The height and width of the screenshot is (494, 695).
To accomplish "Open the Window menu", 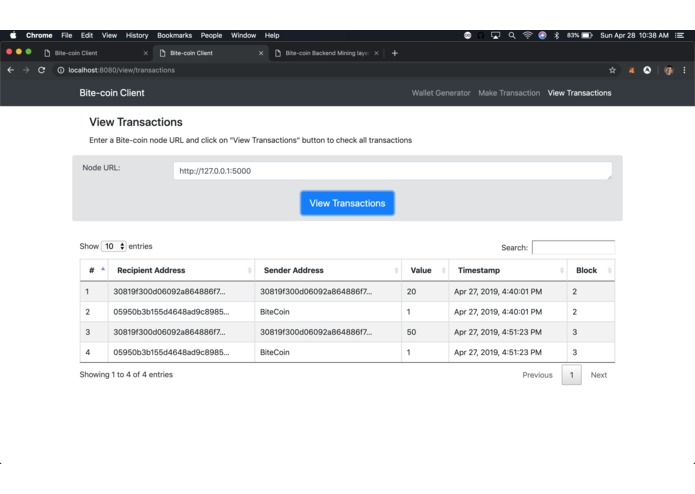I will (x=243, y=35).
